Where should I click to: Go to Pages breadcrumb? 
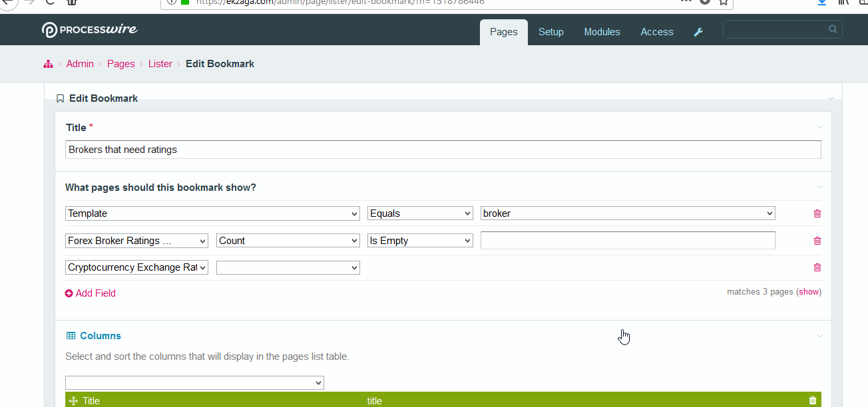pos(121,64)
